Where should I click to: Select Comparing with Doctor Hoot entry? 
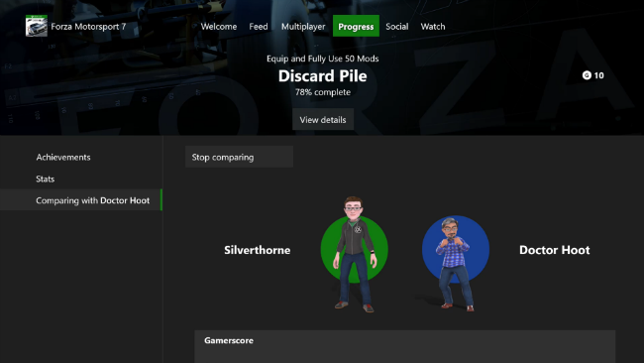click(x=81, y=200)
